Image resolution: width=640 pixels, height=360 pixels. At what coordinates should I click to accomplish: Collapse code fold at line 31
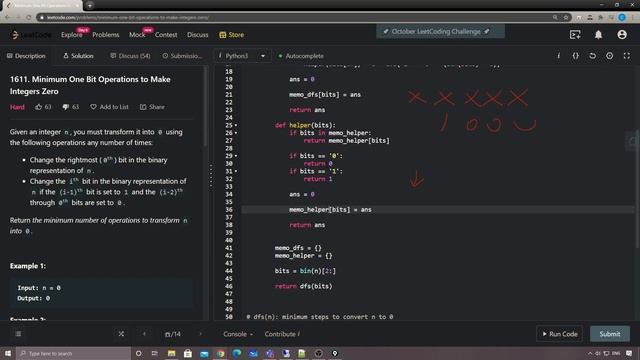pyautogui.click(x=236, y=171)
